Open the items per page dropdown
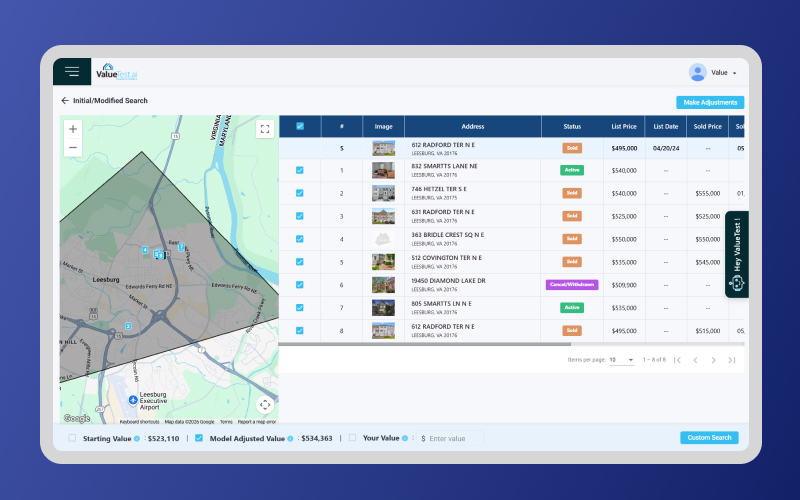Viewport: 800px width, 500px height. click(623, 360)
